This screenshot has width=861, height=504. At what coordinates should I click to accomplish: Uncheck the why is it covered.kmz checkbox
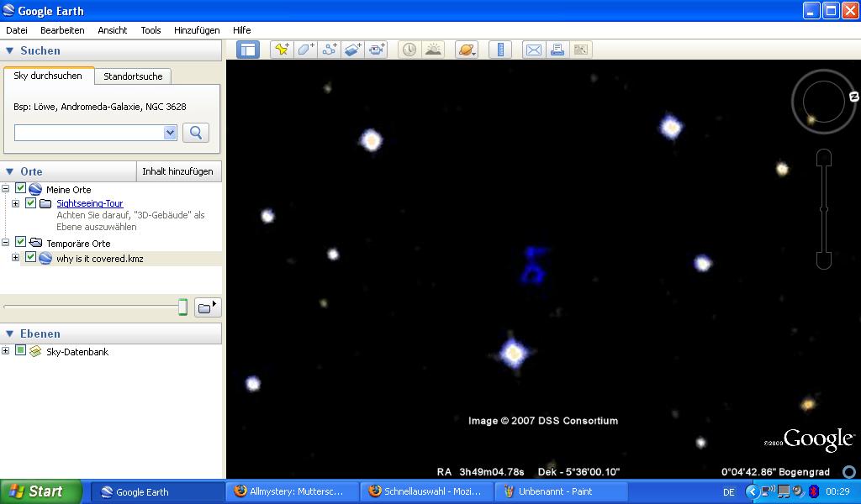31,257
